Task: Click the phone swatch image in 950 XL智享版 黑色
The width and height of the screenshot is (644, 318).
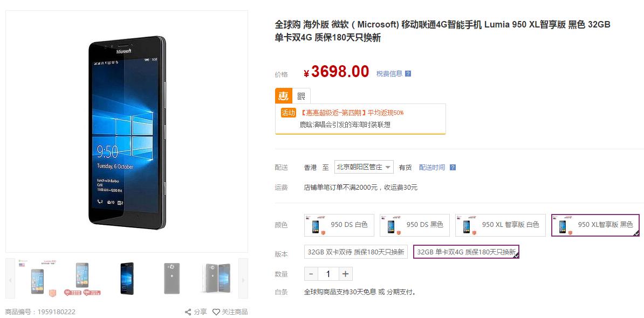Action: (x=563, y=225)
